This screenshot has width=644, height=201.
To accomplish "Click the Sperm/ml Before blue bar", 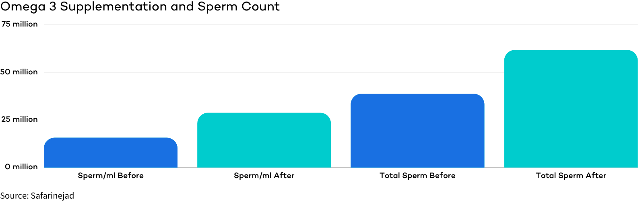I will (x=111, y=153).
